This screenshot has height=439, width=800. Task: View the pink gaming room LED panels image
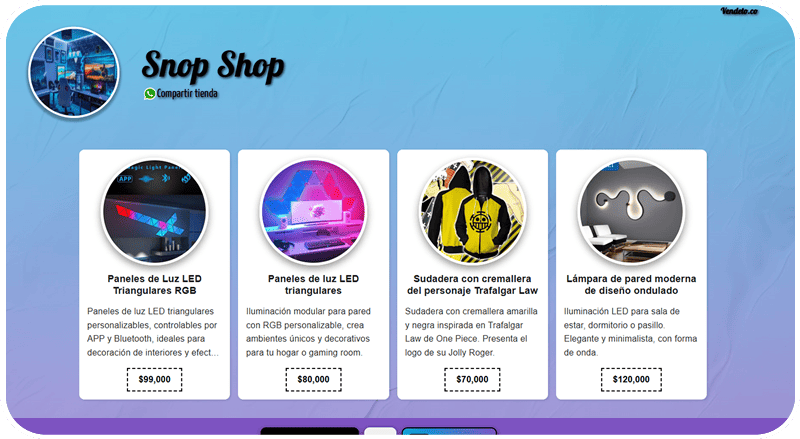point(313,211)
